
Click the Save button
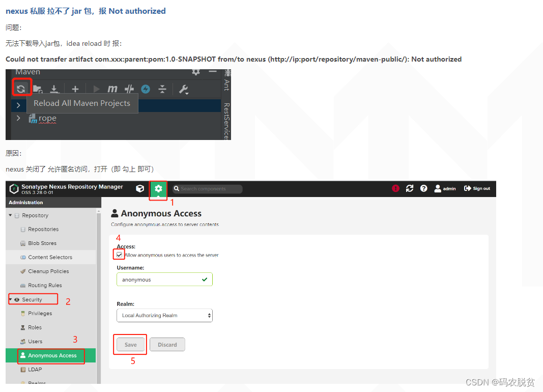[x=131, y=345]
